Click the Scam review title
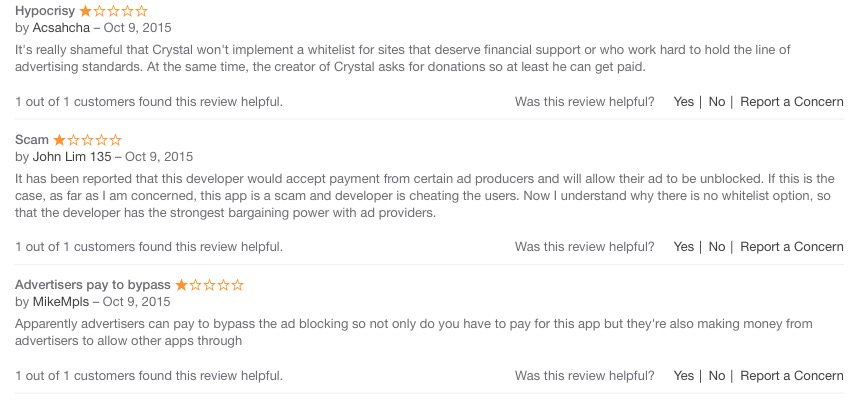 (32, 140)
